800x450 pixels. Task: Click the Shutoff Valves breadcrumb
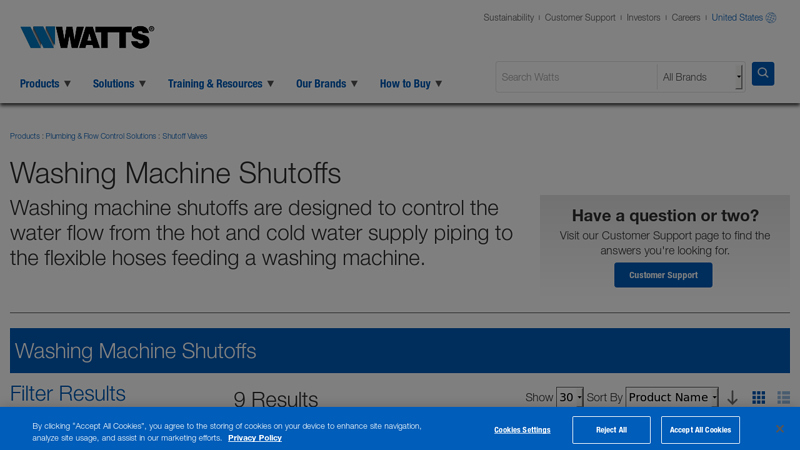tap(185, 136)
